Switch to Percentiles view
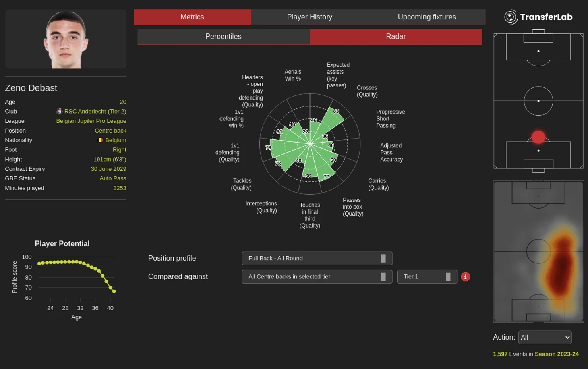Viewport: 588px width, 369px height. (223, 37)
